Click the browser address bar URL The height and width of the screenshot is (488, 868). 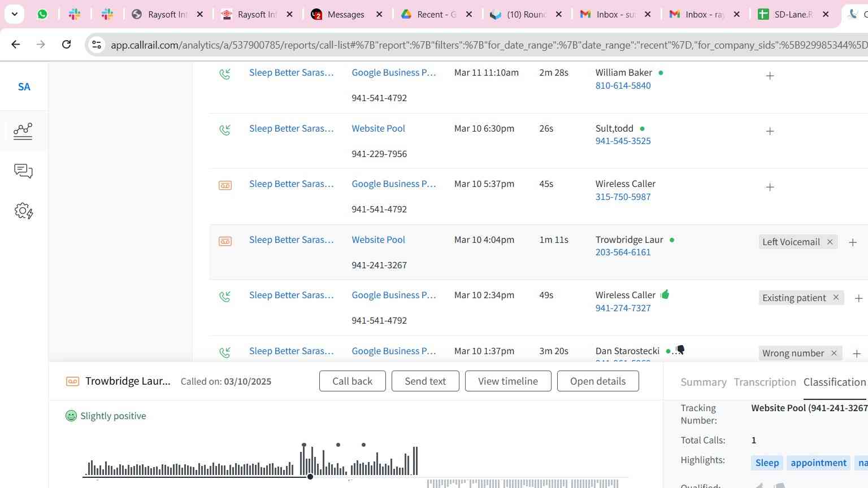click(x=489, y=45)
